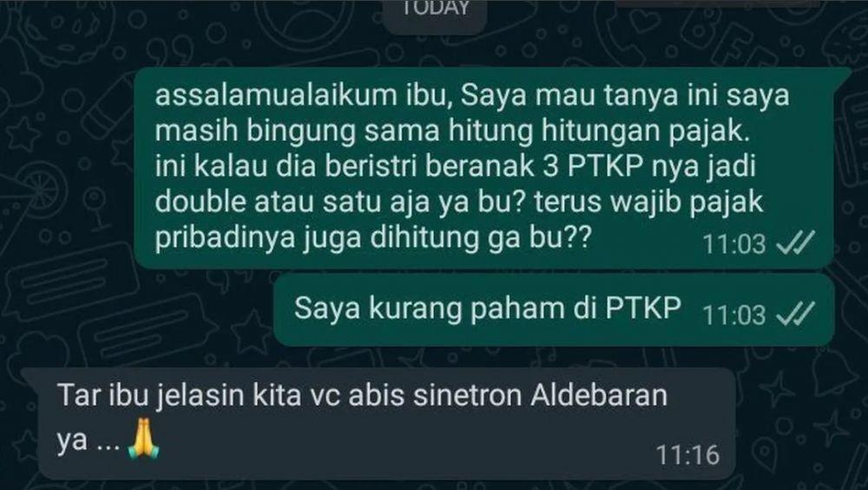The image size is (868, 490).
Task: Tap the double check beside "Saya kurang paham di PTKP"
Action: click(795, 315)
